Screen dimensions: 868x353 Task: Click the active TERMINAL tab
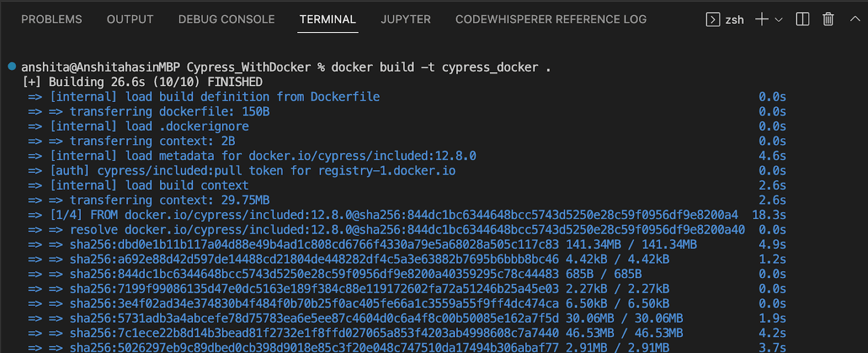coord(328,19)
